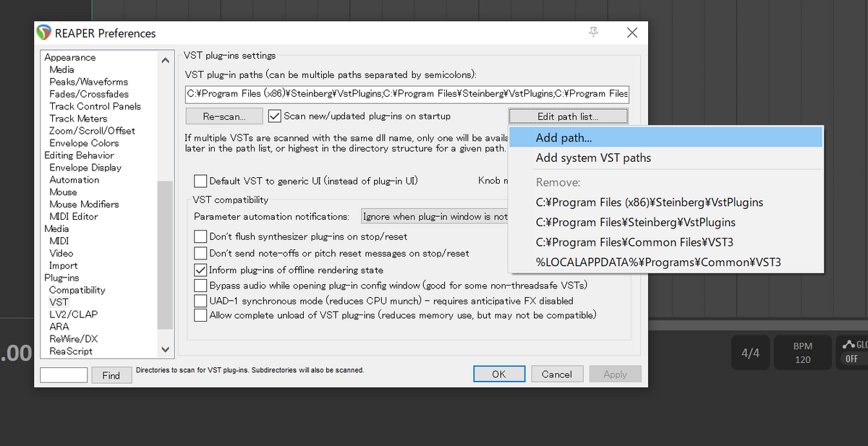
Task: Open Track Meters preferences
Action: pos(78,119)
